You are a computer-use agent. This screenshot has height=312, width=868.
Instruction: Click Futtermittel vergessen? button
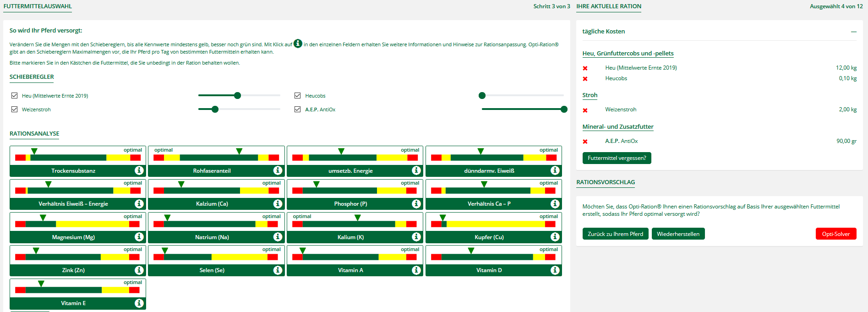(x=617, y=158)
